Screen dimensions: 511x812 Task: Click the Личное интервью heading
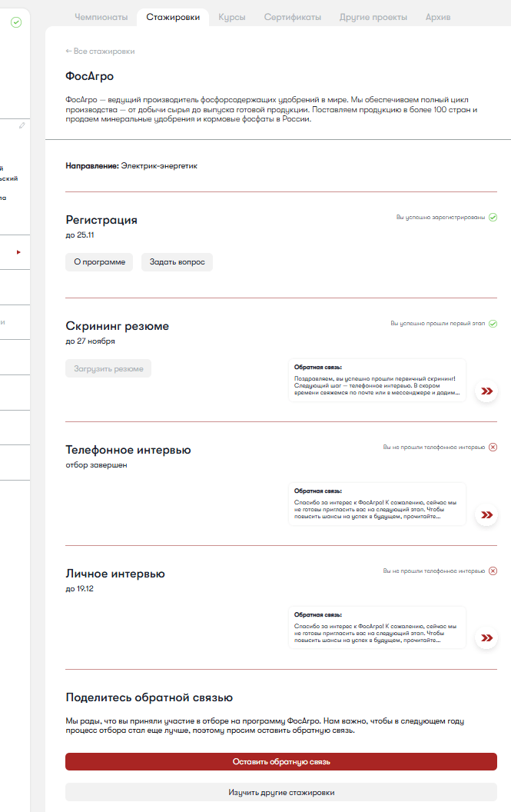pyautogui.click(x=115, y=574)
